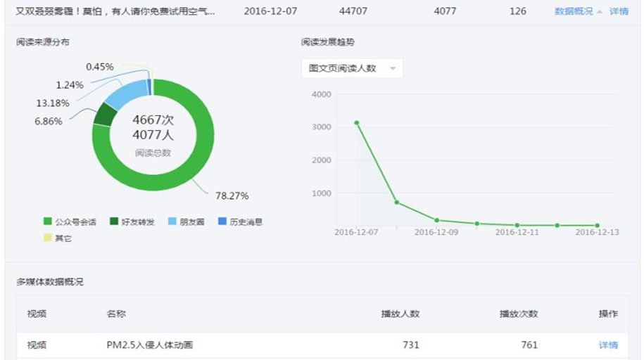The image size is (644, 360).
Task: Toggle the 其它 yellow legend square
Action: coord(48,238)
